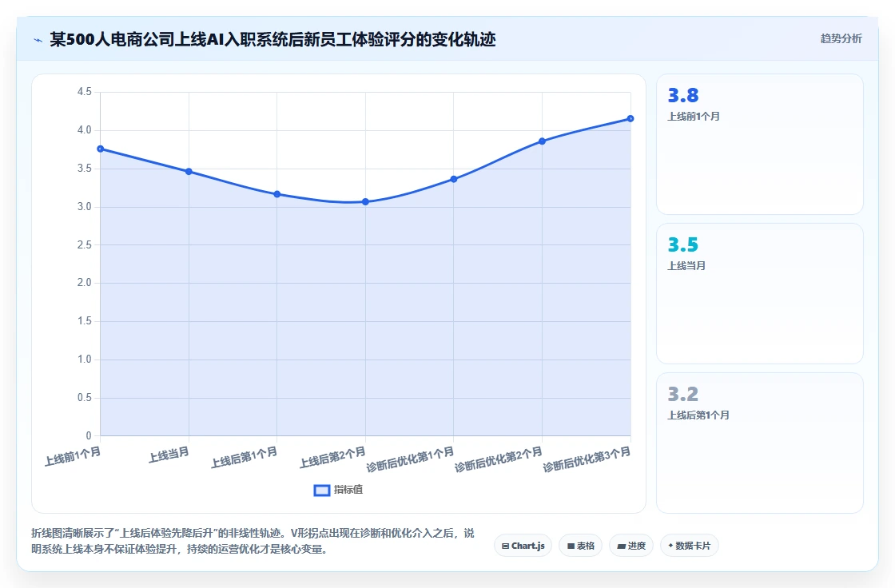The height and width of the screenshot is (588, 895).
Task: Click x-axis label 上线前1个月
Action: click(x=73, y=456)
